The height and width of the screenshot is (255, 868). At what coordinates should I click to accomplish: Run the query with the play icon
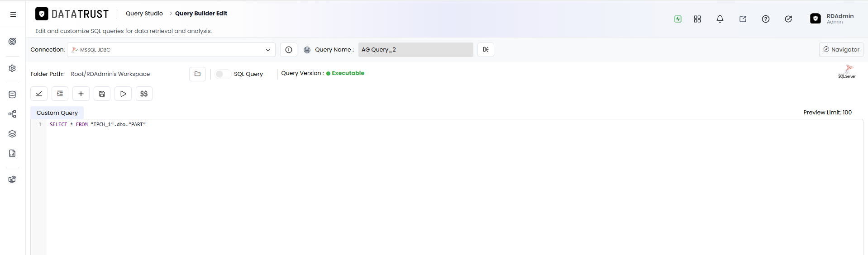(x=123, y=94)
